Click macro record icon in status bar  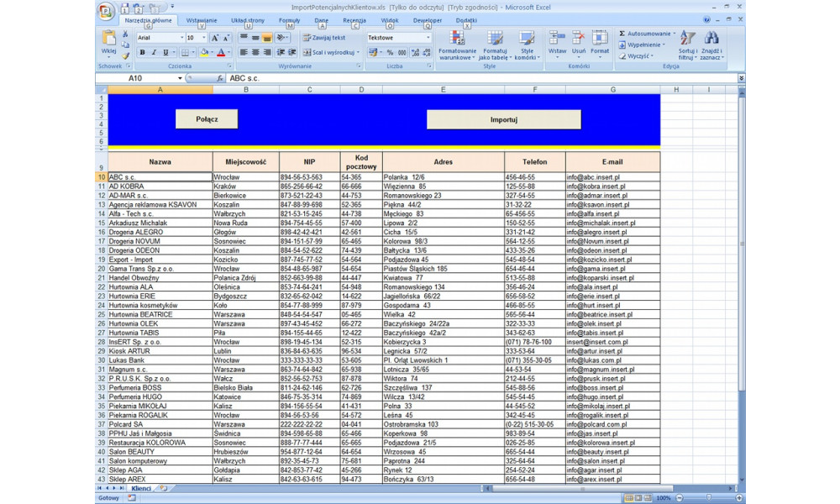[x=132, y=497]
